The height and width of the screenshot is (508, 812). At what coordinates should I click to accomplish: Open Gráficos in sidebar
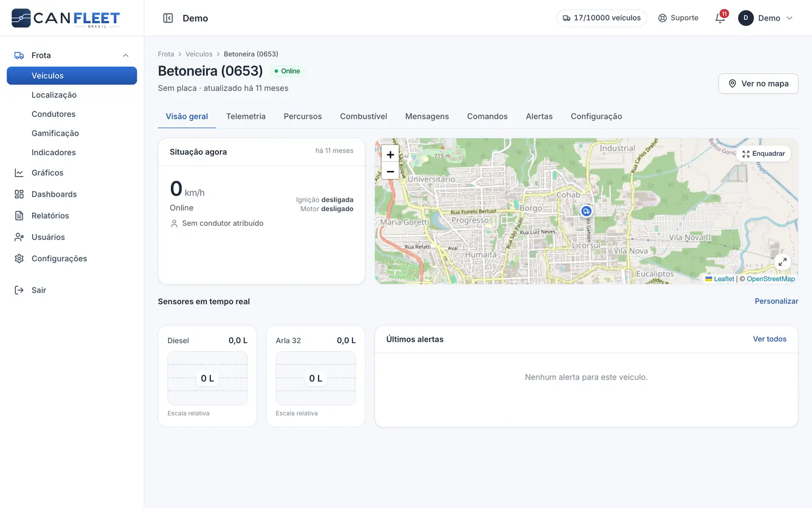click(x=47, y=173)
